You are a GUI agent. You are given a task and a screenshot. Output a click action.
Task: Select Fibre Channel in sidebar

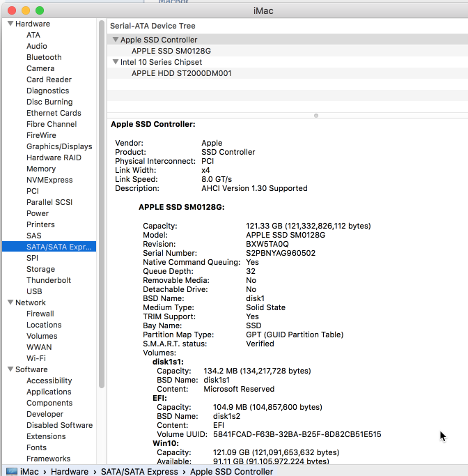(52, 124)
